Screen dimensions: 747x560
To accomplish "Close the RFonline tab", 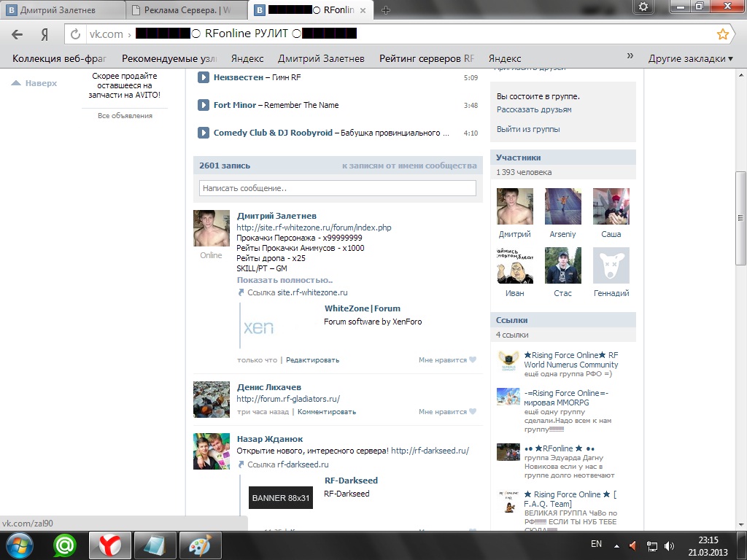I will (x=363, y=10).
